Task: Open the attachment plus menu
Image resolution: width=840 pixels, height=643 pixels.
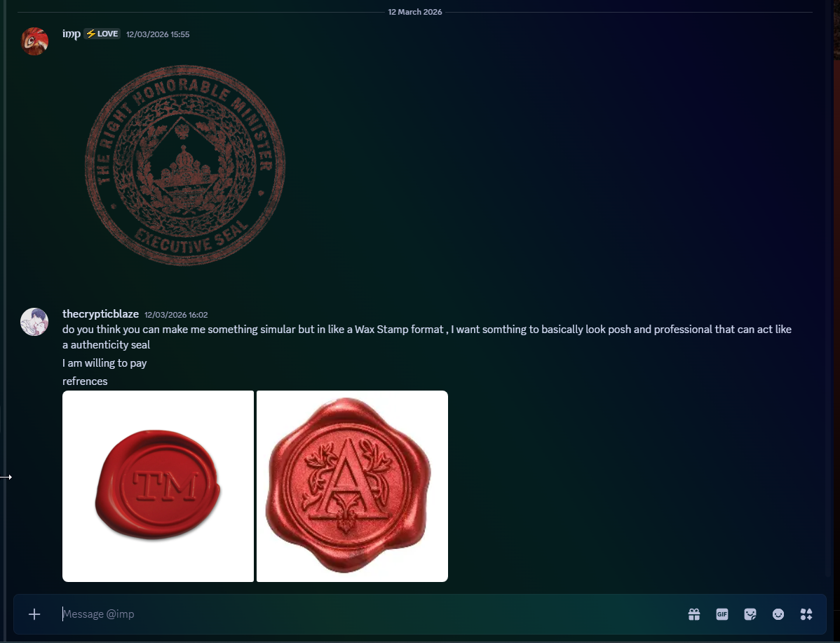Action: tap(34, 614)
